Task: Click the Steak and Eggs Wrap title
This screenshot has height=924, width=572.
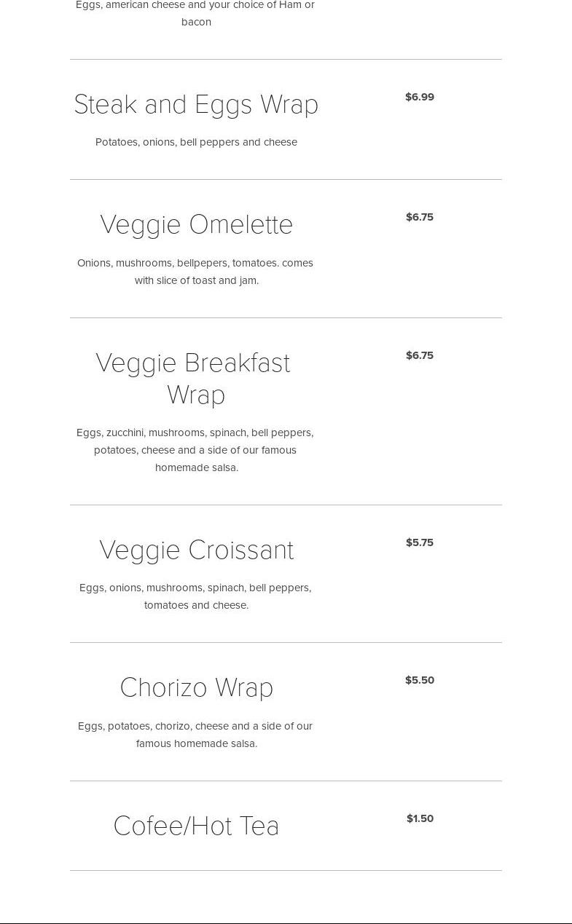Action: click(196, 105)
